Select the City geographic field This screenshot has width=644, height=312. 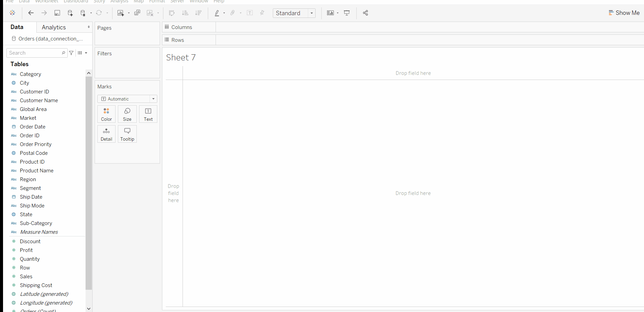tap(24, 83)
